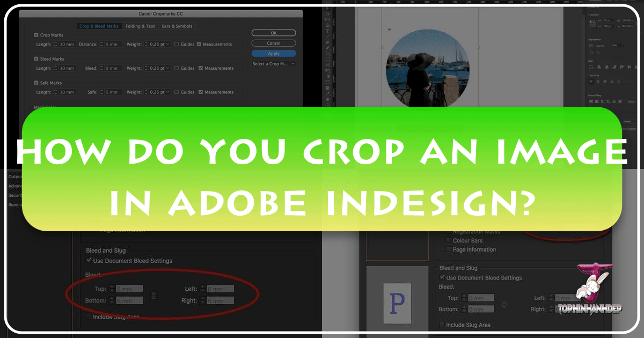Click the bleed chain link icon
The height and width of the screenshot is (338, 644).
click(x=153, y=296)
